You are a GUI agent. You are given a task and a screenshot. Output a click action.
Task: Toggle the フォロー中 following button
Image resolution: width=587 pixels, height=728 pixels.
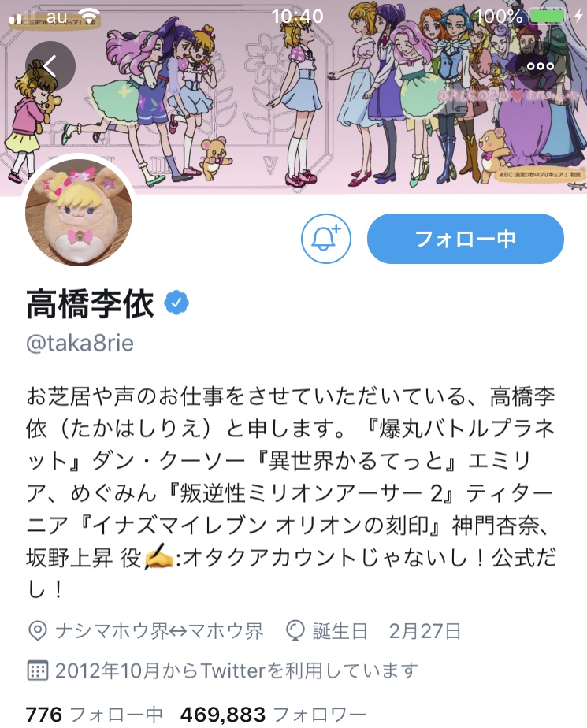click(466, 239)
